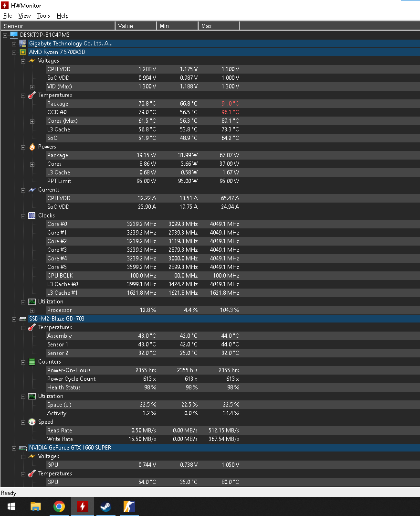Click the motherboard icon beside Gigabyte Technology

(x=23, y=43)
